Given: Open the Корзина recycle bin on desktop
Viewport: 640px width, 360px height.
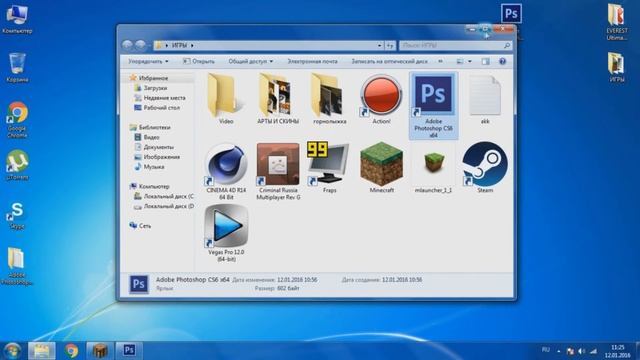Looking at the screenshot, I should coord(17,67).
